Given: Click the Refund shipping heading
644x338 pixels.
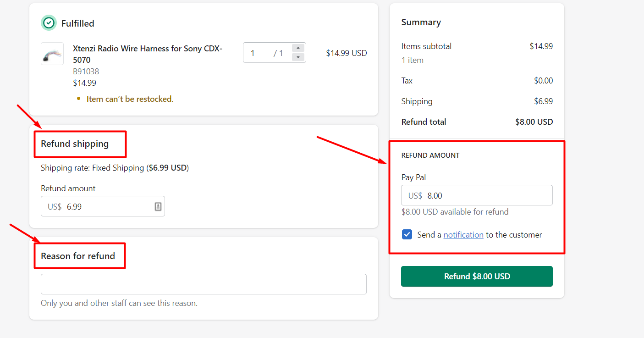Looking at the screenshot, I should pos(75,144).
